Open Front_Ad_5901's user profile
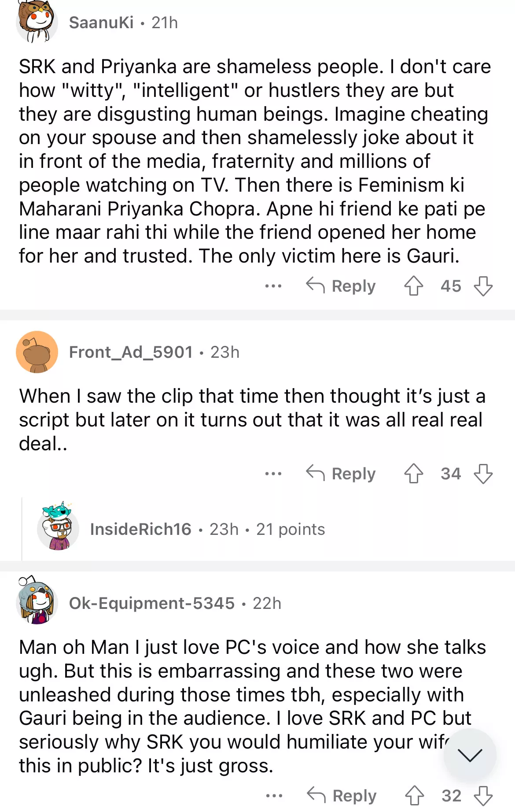 pyautogui.click(x=131, y=352)
